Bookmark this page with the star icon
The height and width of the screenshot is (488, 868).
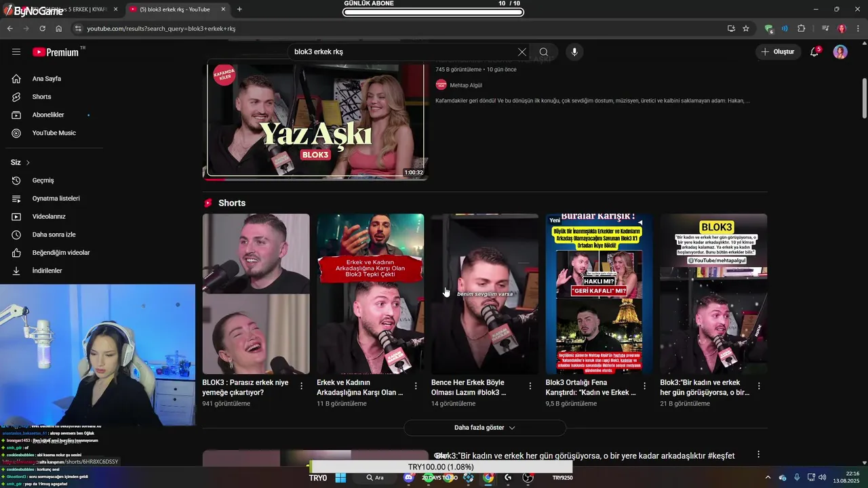click(x=746, y=28)
